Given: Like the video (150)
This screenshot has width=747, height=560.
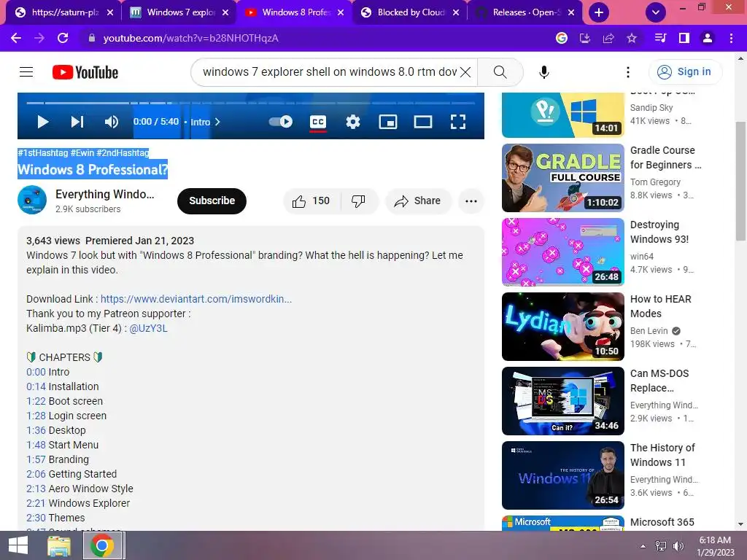Looking at the screenshot, I should click(311, 201).
